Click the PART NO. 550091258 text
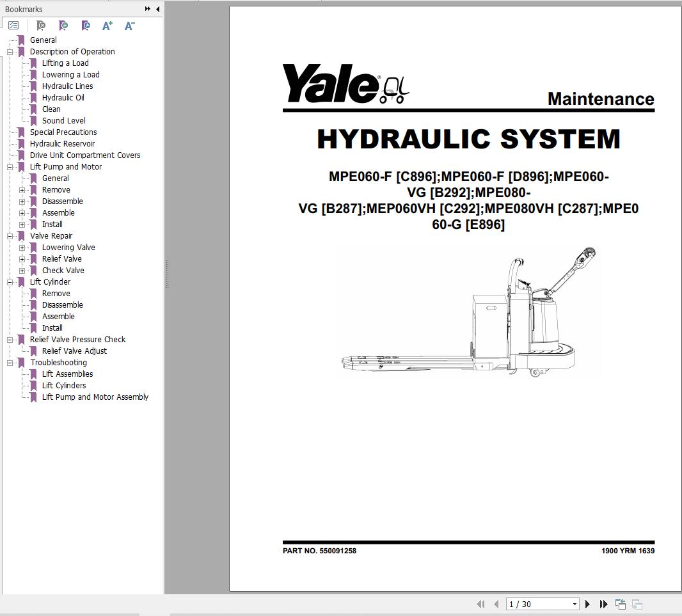 [x=319, y=551]
